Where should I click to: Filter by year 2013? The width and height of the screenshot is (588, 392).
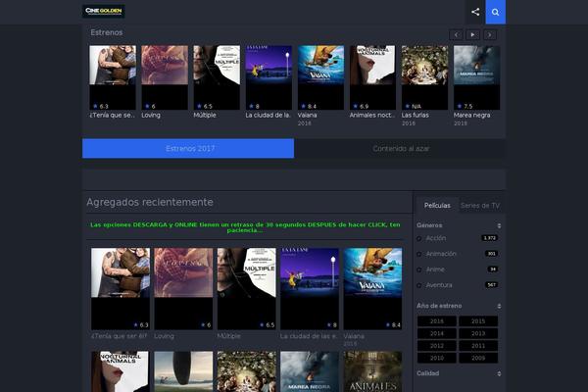pyautogui.click(x=478, y=333)
